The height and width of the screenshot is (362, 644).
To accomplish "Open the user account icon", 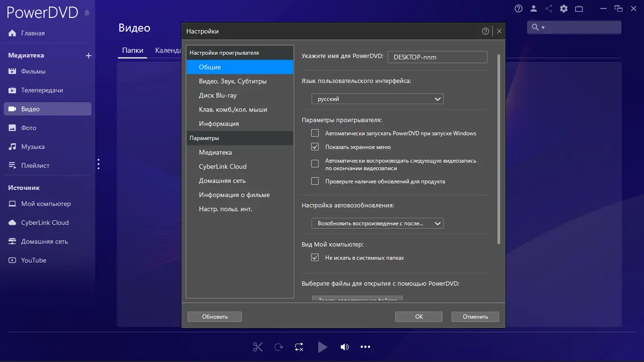I will coord(534,8).
